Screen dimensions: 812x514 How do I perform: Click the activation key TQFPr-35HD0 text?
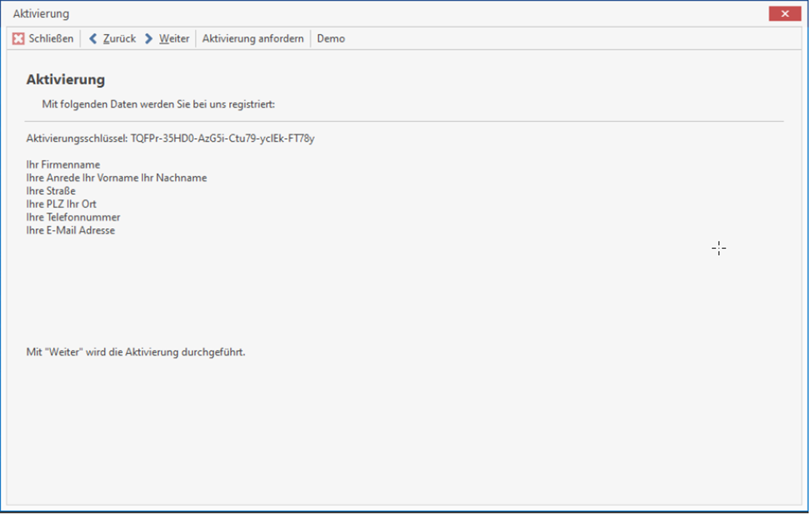[222, 138]
